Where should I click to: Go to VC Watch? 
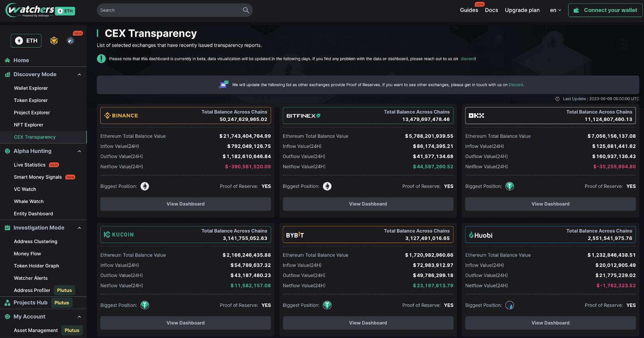25,189
